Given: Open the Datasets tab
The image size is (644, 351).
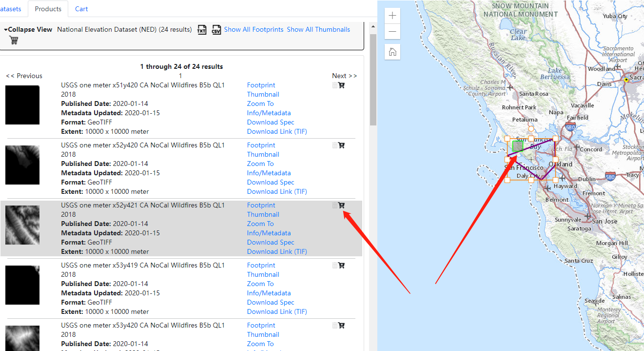Looking at the screenshot, I should click(x=11, y=9).
